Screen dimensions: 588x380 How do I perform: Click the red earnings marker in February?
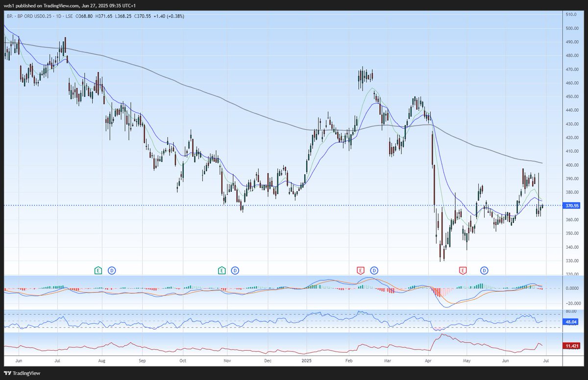pos(360,270)
